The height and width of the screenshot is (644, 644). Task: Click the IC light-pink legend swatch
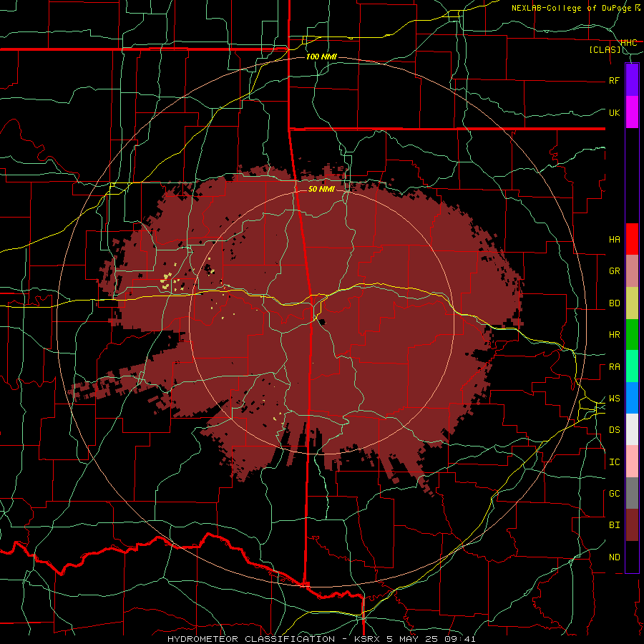[632, 462]
